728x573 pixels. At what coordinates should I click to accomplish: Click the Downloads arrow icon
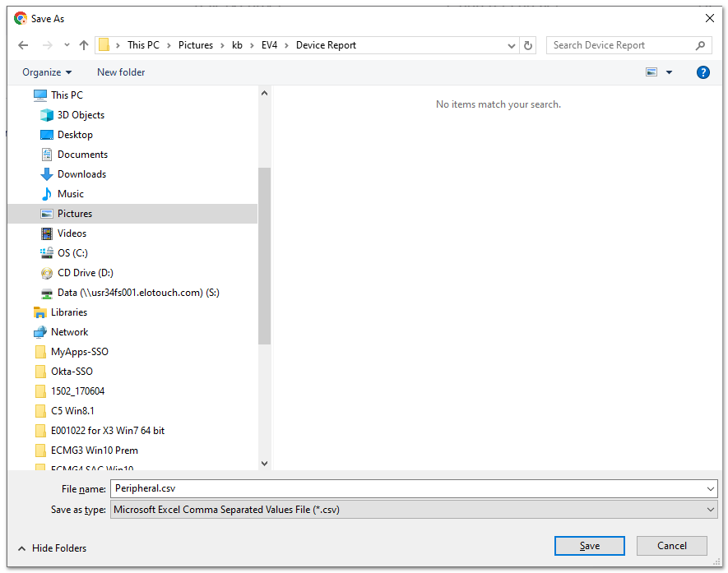(46, 174)
